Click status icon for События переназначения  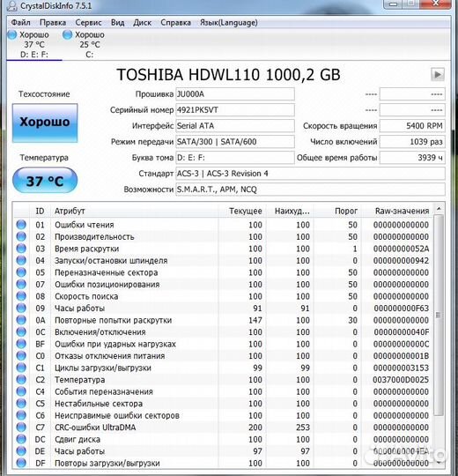21,391
